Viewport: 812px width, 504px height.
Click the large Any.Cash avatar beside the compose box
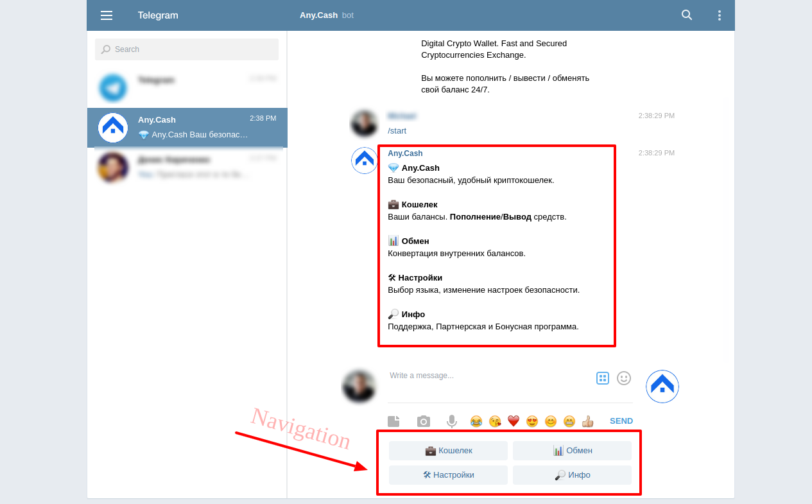pyautogui.click(x=662, y=387)
